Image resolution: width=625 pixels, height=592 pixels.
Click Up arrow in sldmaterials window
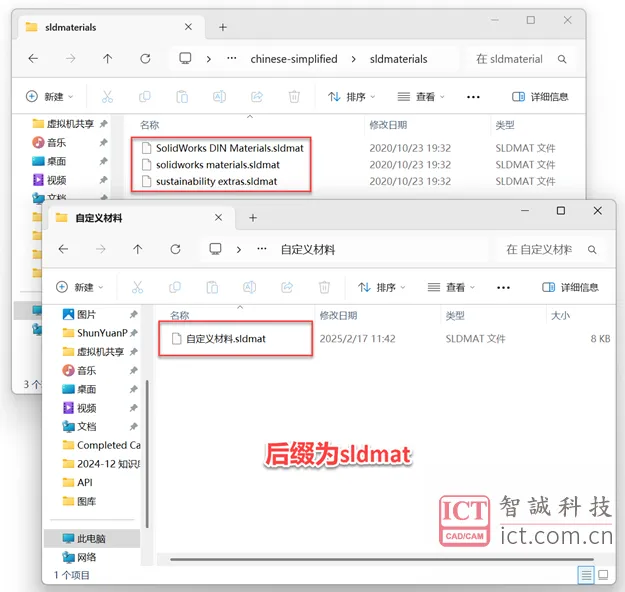point(107,59)
